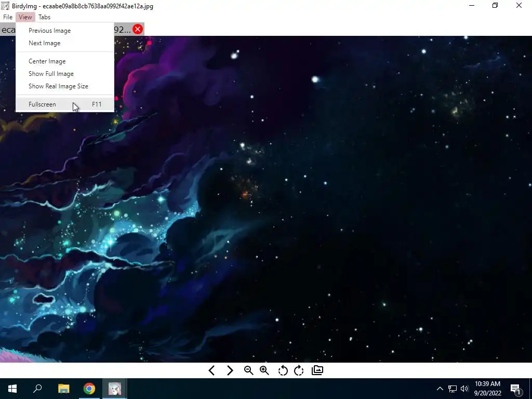Open Windows Start menu
Screen dimensions: 532x399
12,389
